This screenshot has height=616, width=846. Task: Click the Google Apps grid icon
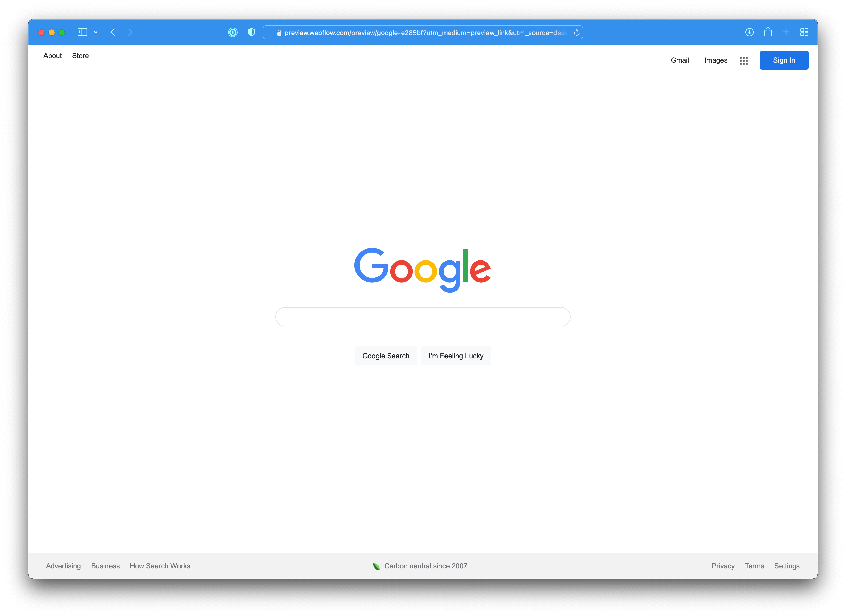(x=743, y=60)
